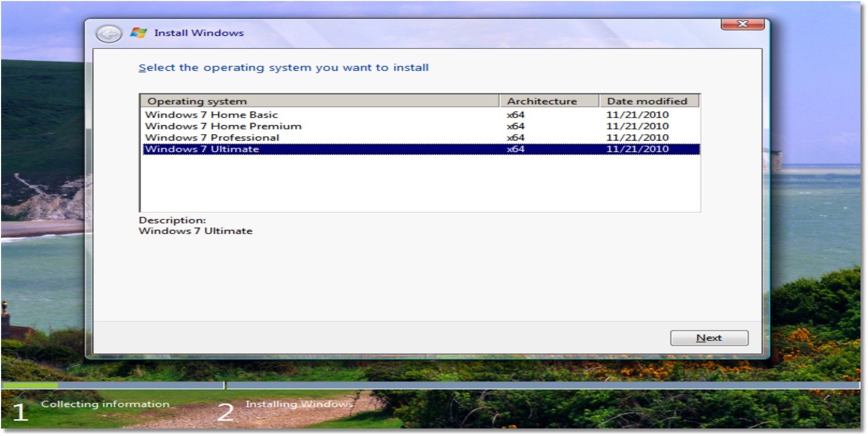Screen dimensions: 868x436
Task: Close the Install Windows dialog
Action: [x=743, y=24]
